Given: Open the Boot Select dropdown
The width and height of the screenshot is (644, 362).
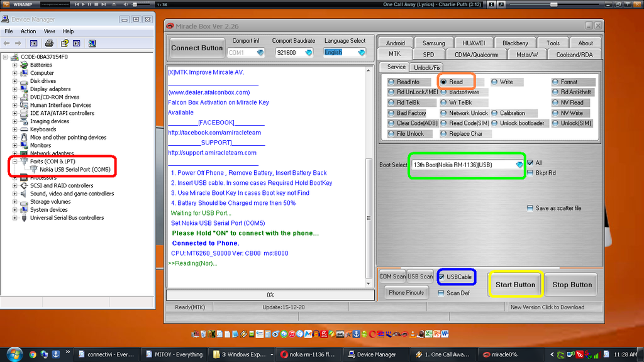Looking at the screenshot, I should (519, 165).
